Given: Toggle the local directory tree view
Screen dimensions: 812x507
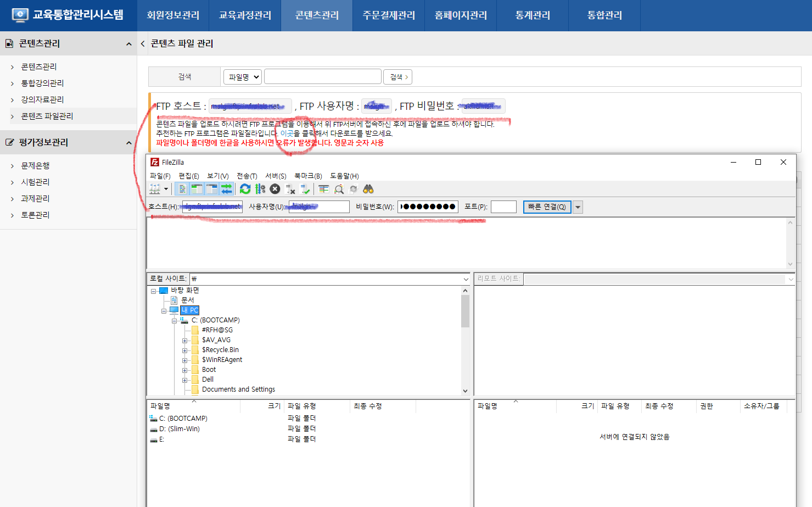Looking at the screenshot, I should [x=197, y=189].
